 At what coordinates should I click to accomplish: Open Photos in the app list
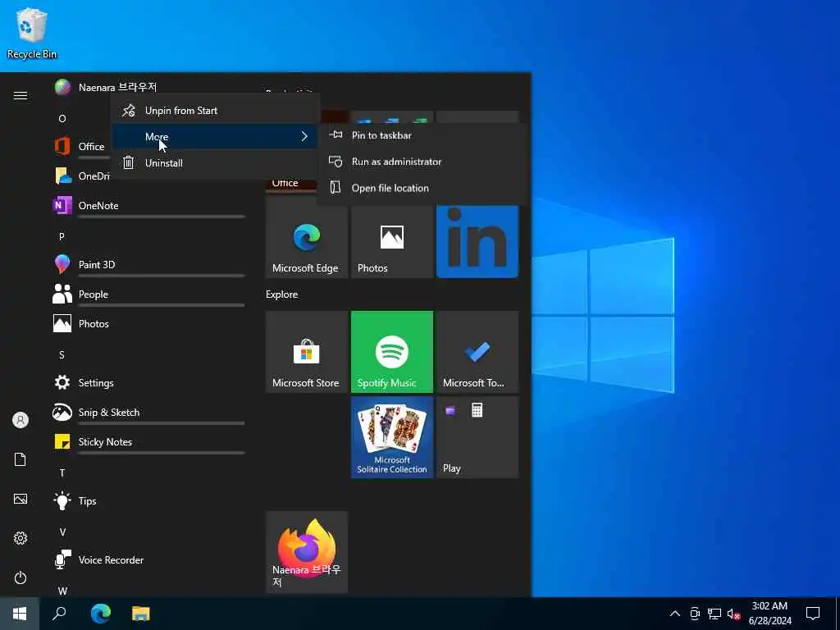[149, 323]
